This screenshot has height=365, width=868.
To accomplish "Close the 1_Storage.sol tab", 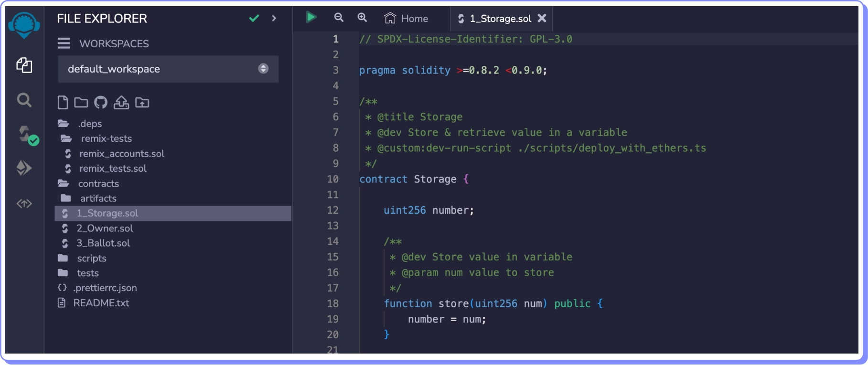I will [x=542, y=18].
